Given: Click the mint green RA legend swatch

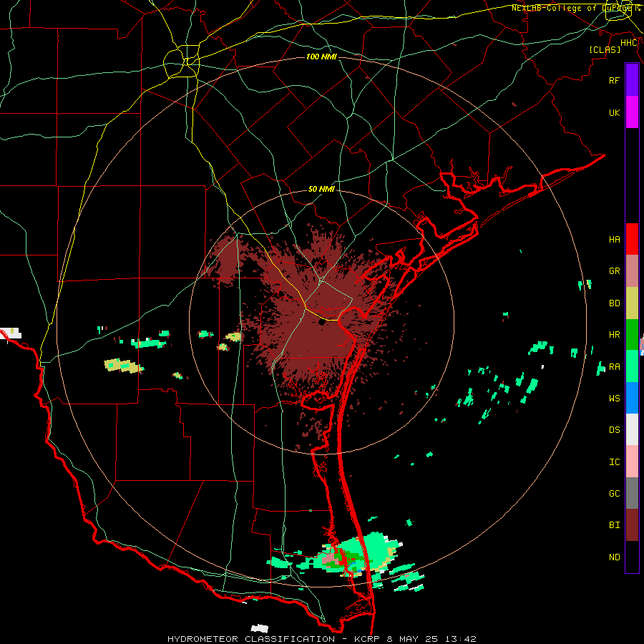Looking at the screenshot, I should [632, 366].
